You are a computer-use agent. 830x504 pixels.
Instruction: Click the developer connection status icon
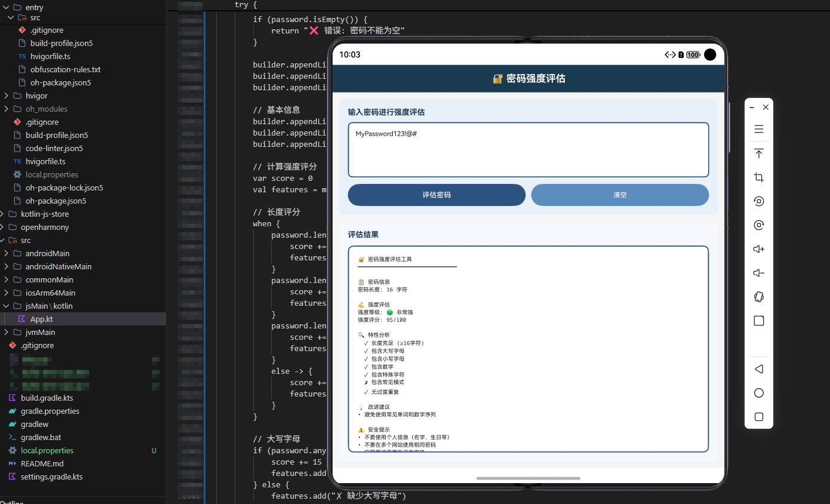coord(671,55)
